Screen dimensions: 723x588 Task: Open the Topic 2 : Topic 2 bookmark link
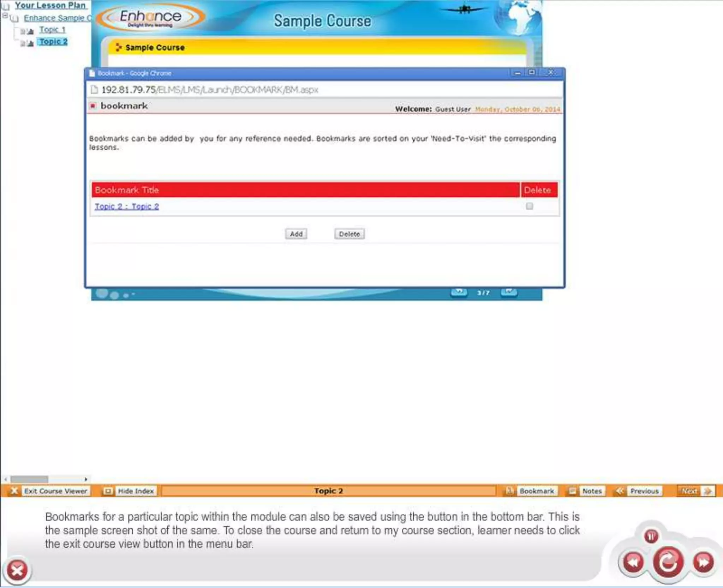pos(127,206)
